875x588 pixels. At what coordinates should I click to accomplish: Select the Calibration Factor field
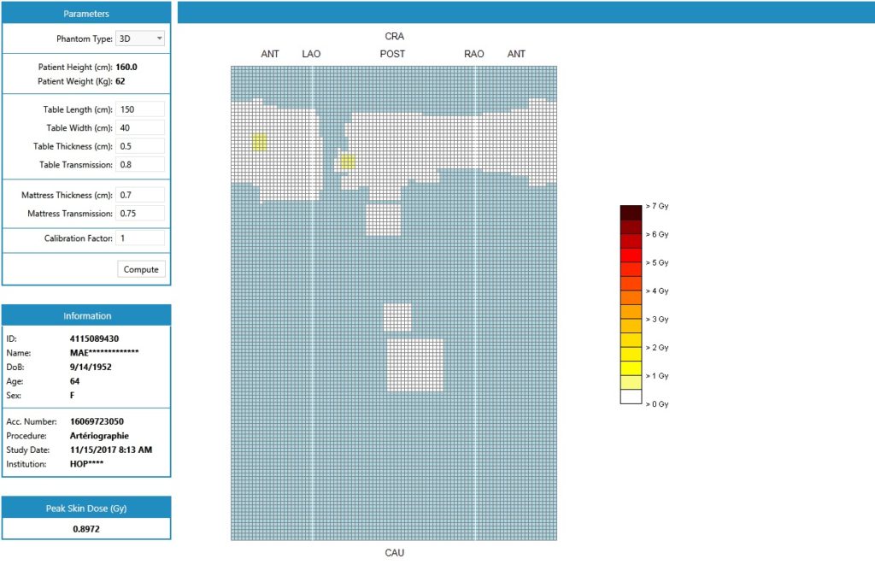click(140, 238)
